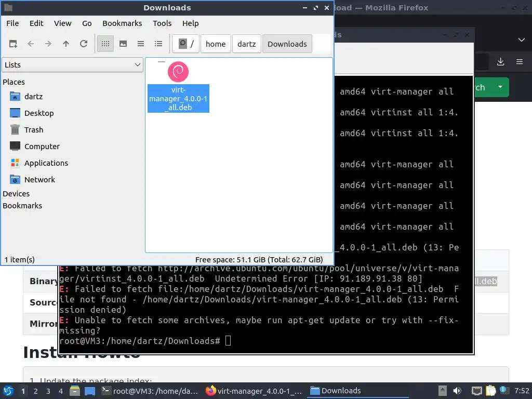Viewport: 532px width, 399px height.
Task: Switch to icon view mode
Action: coord(105,44)
